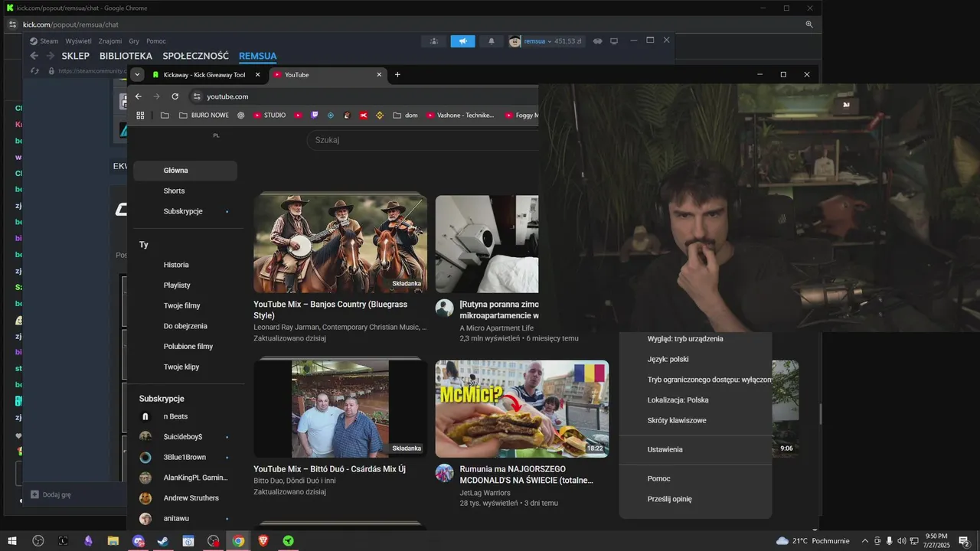Click the YouTube Szukaj search field
This screenshot has width=980, height=551.
[423, 140]
